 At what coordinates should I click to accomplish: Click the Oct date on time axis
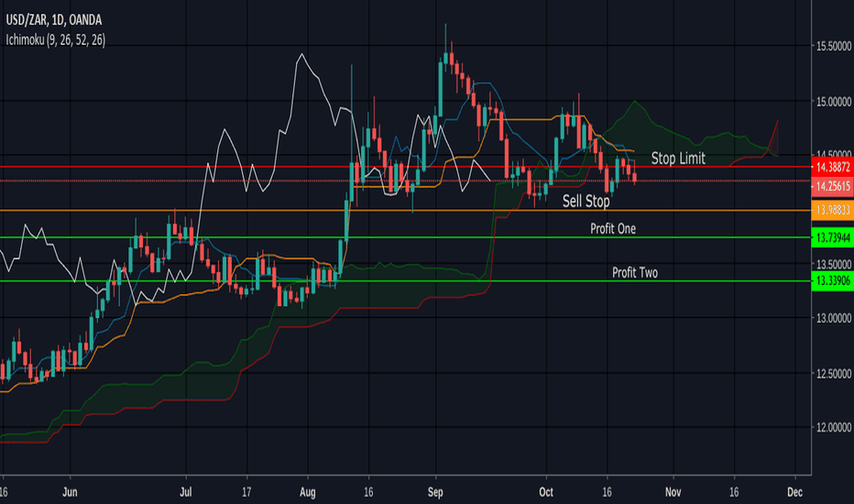point(546,492)
